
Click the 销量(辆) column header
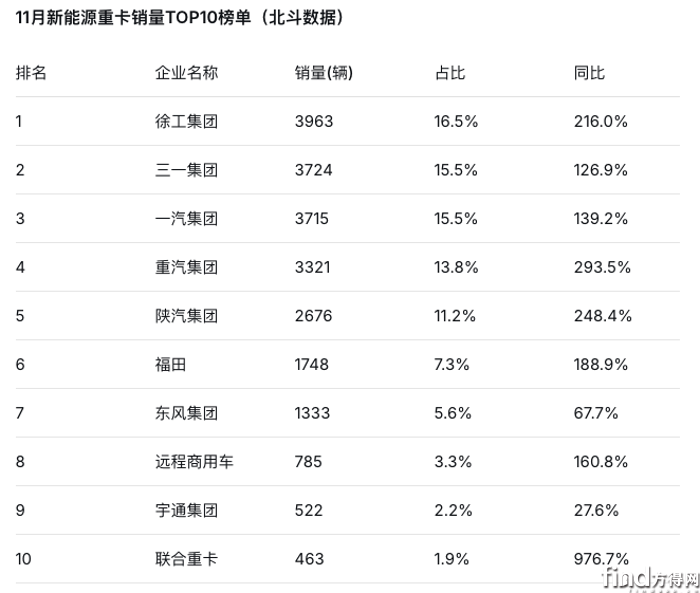click(x=323, y=73)
